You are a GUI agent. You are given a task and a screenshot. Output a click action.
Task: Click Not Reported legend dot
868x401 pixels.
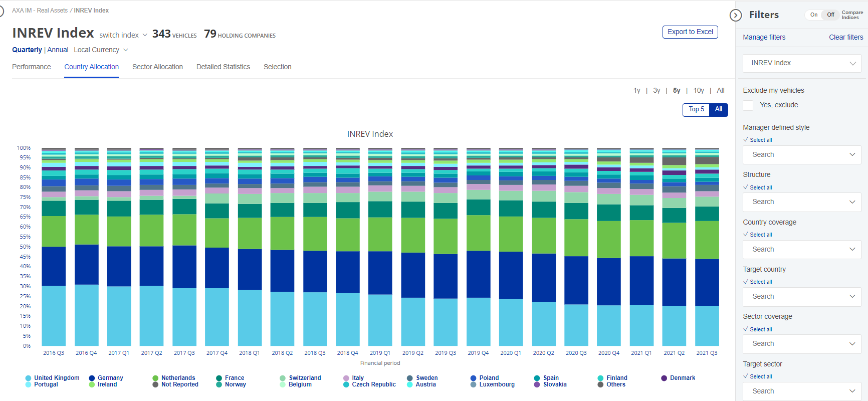click(155, 385)
